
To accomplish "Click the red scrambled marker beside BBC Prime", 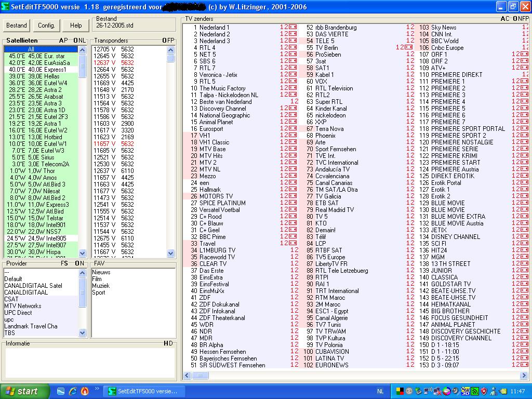I will [x=293, y=236].
